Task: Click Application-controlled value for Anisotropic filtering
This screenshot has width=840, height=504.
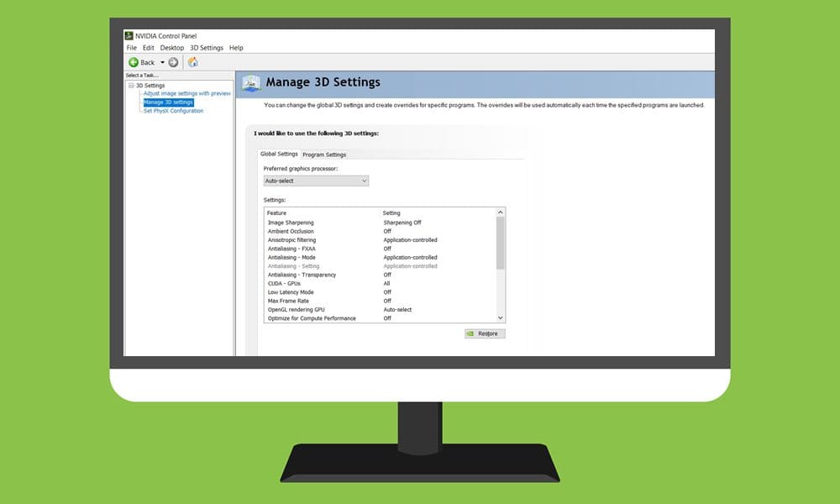Action: point(411,240)
